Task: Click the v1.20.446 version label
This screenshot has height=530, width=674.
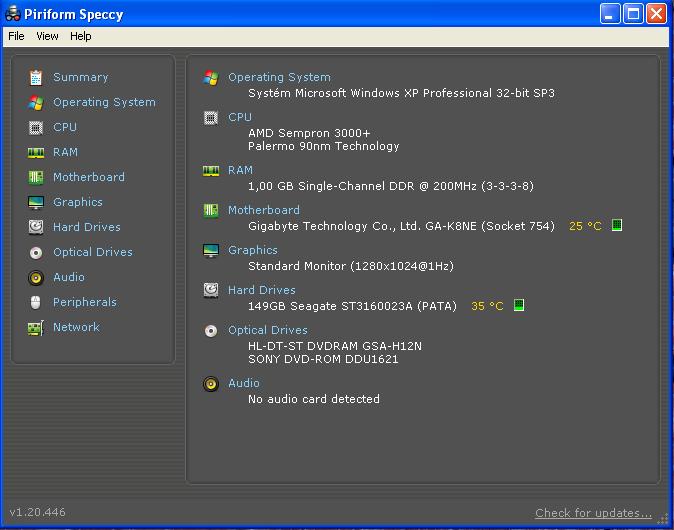Action: point(37,512)
